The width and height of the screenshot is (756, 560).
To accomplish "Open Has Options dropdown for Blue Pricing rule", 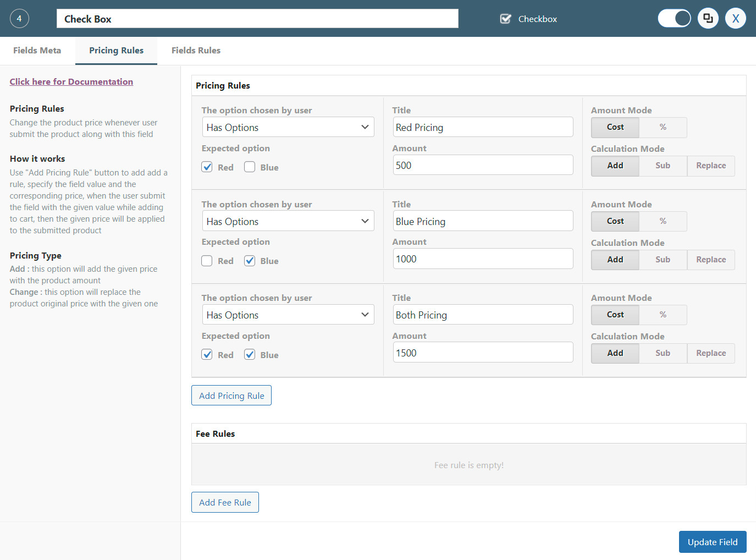I will (x=288, y=221).
